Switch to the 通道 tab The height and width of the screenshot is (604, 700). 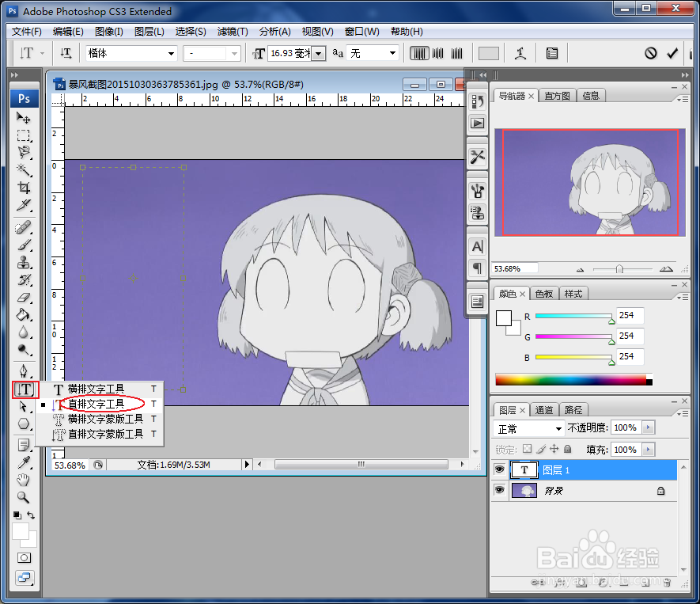[543, 410]
